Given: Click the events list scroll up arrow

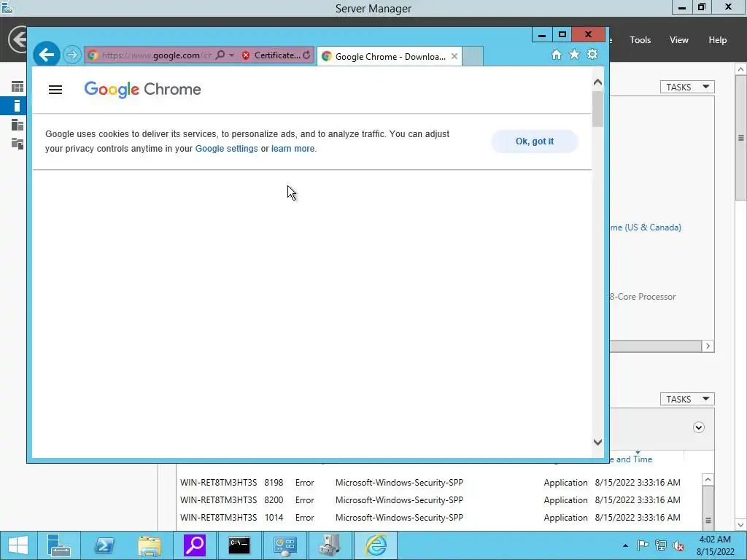Looking at the screenshot, I should 708,480.
